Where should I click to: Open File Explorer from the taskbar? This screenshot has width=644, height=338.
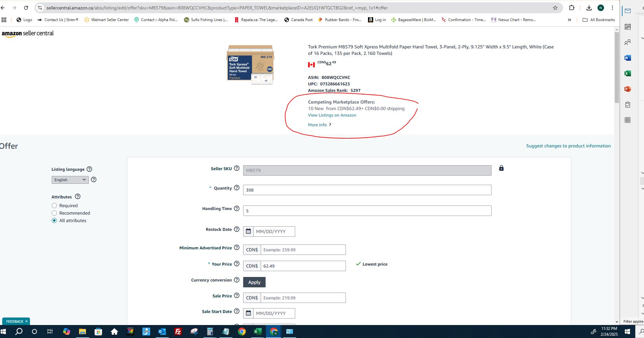[83, 332]
